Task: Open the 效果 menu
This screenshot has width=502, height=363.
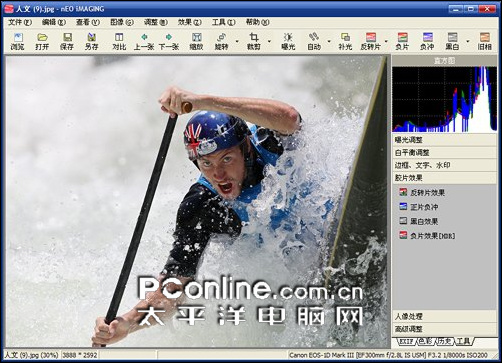Action: pos(190,22)
